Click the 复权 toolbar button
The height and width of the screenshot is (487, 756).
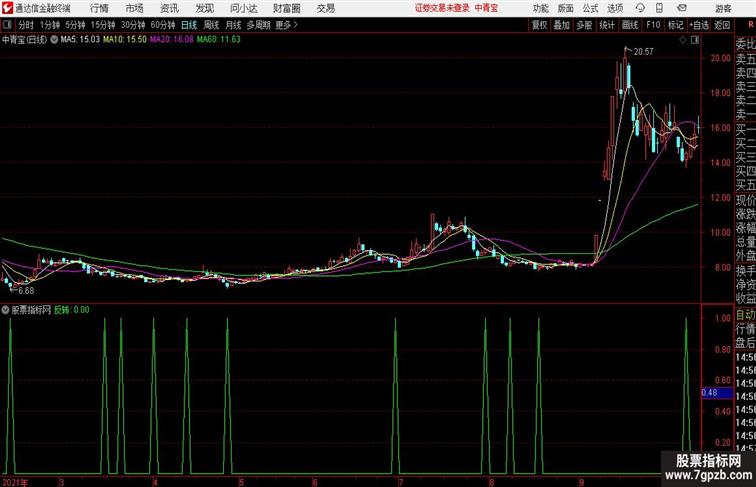point(539,25)
